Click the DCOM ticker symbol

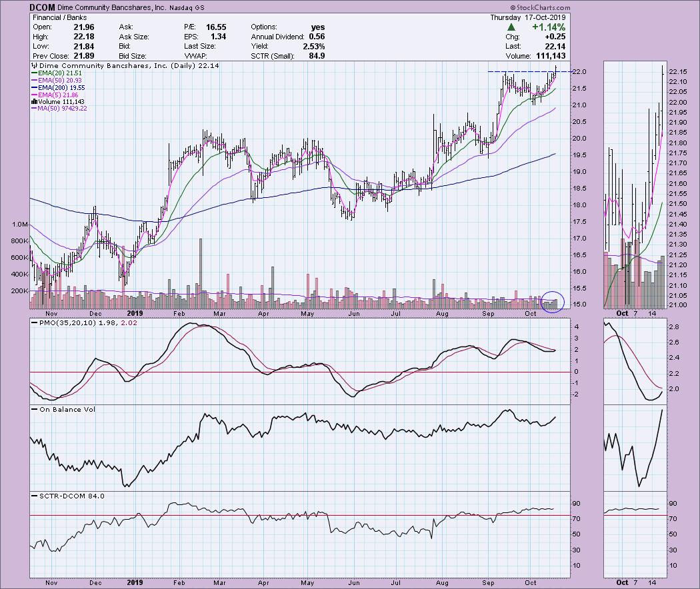click(43, 7)
